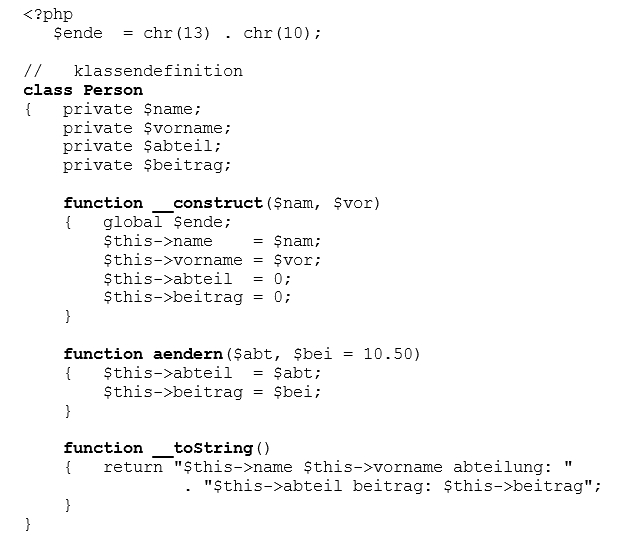Click the final closing brace of the class
This screenshot has width=633, height=542.
click(28, 523)
